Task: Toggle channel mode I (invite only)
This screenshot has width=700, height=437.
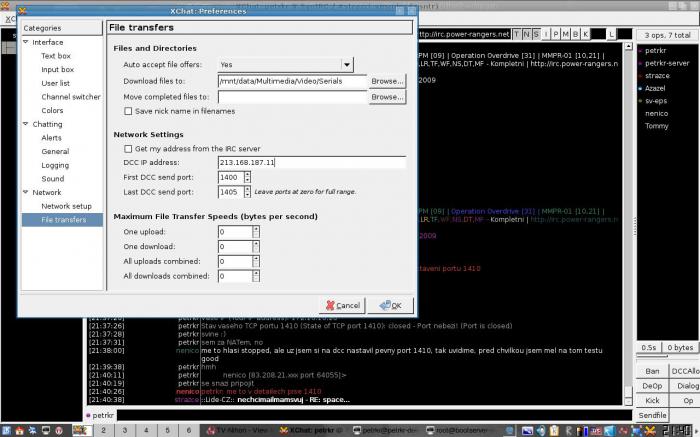Action: click(546, 34)
